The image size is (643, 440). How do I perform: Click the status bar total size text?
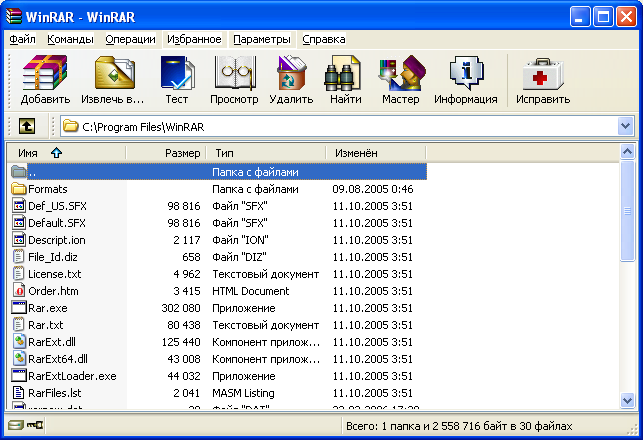tap(459, 426)
